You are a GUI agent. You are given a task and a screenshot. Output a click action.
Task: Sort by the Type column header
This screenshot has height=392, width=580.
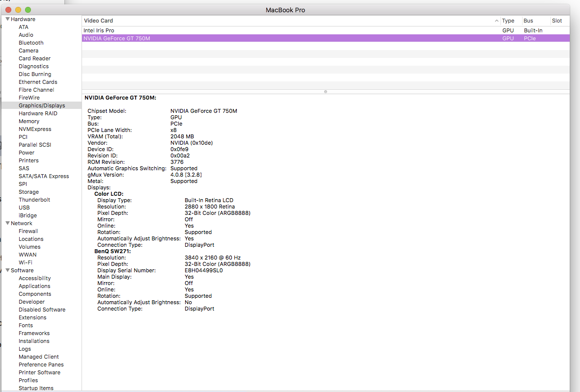pyautogui.click(x=508, y=21)
